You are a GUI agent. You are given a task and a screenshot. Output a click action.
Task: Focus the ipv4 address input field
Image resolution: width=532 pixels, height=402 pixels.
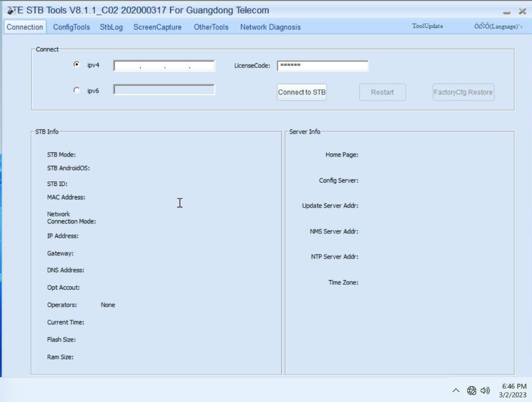(164, 66)
